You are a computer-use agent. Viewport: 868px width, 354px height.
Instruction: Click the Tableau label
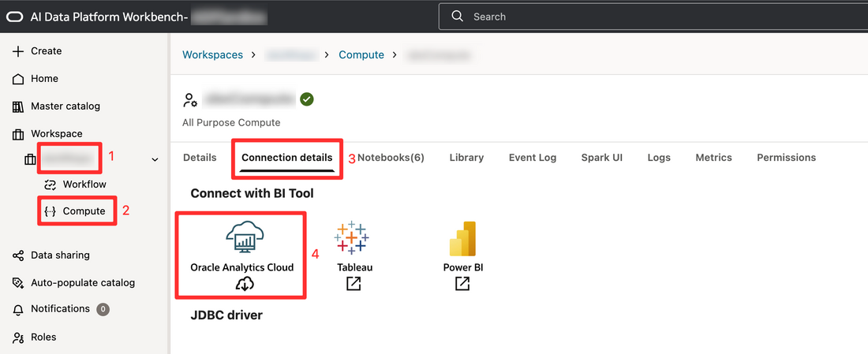pos(355,267)
